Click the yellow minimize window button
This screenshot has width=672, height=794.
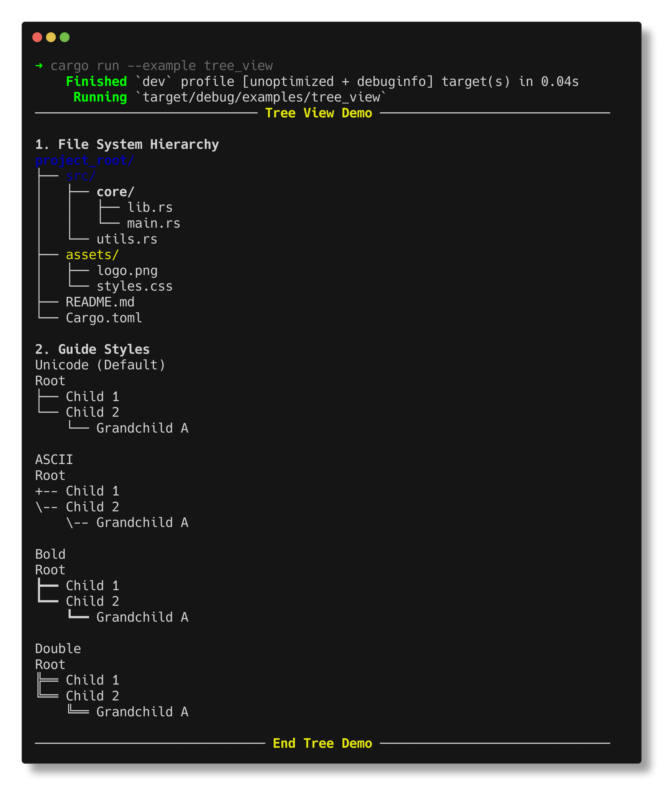click(x=51, y=37)
